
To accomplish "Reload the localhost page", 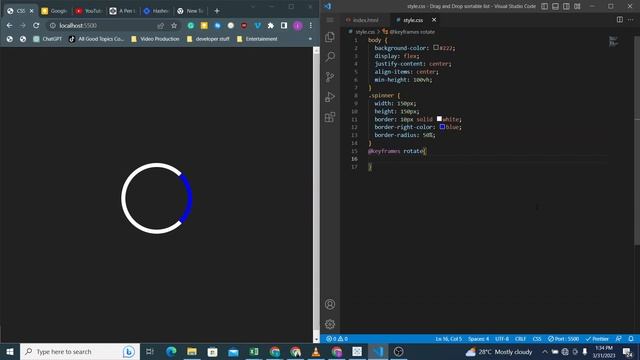I will pos(36,25).
